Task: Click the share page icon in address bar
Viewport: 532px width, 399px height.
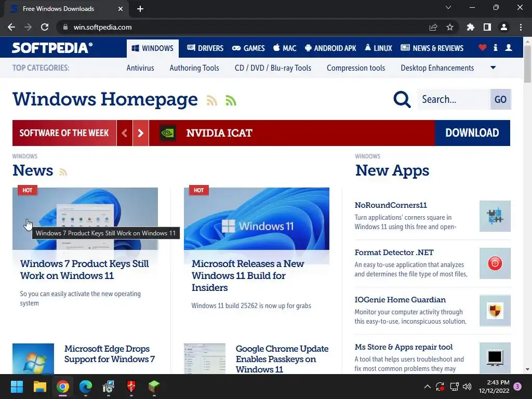Action: [x=433, y=27]
